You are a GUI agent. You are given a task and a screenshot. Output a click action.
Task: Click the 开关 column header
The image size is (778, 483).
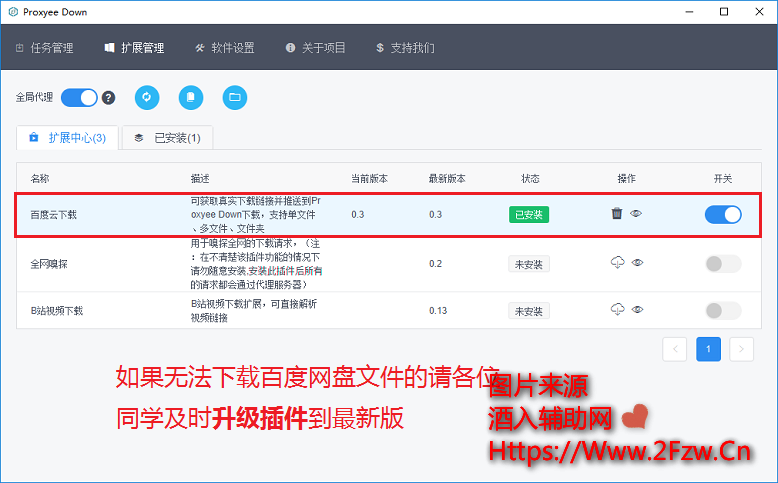(x=723, y=179)
